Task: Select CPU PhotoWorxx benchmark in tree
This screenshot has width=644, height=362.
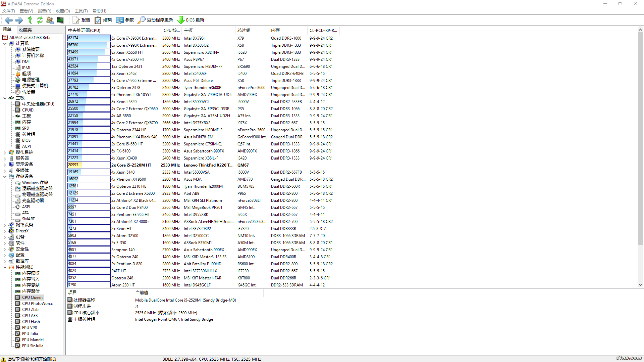Action: 37,304
